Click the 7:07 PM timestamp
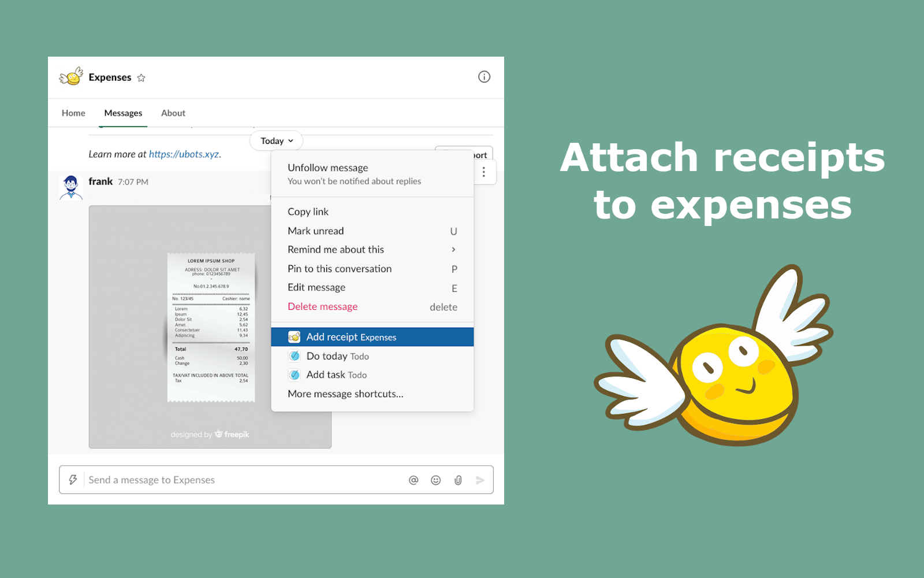The width and height of the screenshot is (924, 578). [133, 182]
